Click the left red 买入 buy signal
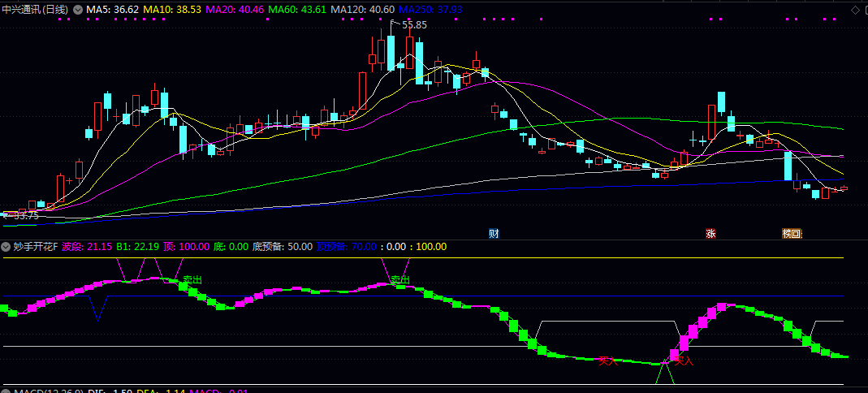868x393 pixels. pyautogui.click(x=607, y=360)
